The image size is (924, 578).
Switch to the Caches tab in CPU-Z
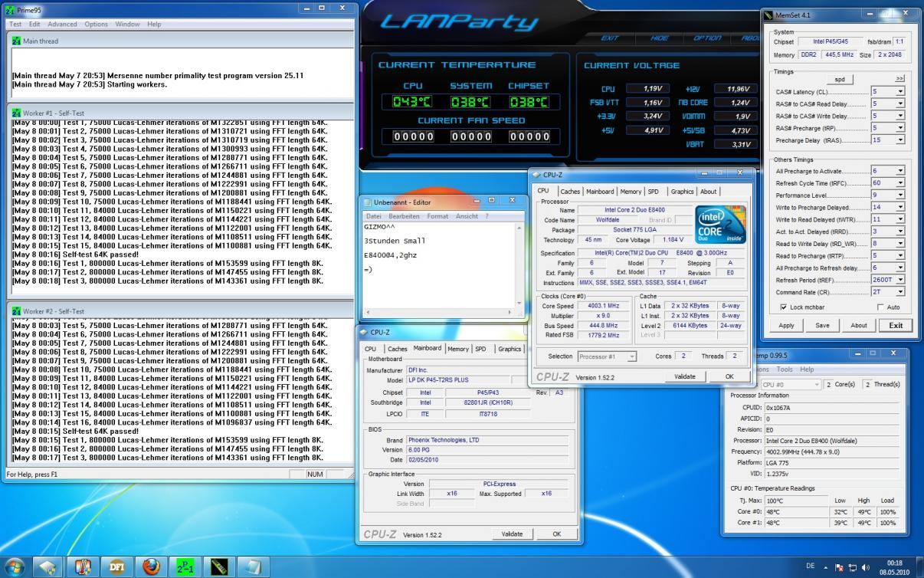[570, 192]
